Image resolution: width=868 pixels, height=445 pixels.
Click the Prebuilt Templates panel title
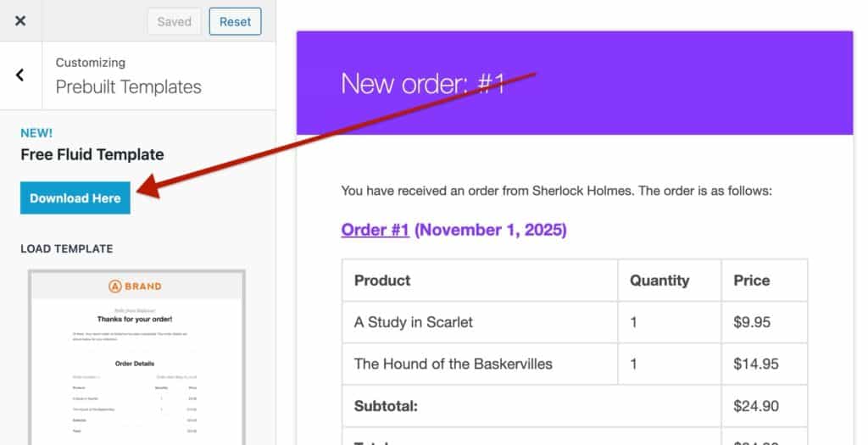pos(128,86)
